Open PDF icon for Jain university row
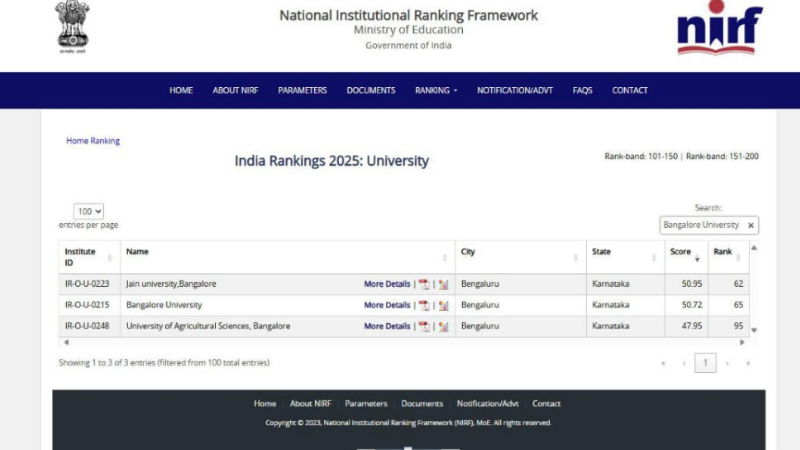 (423, 284)
